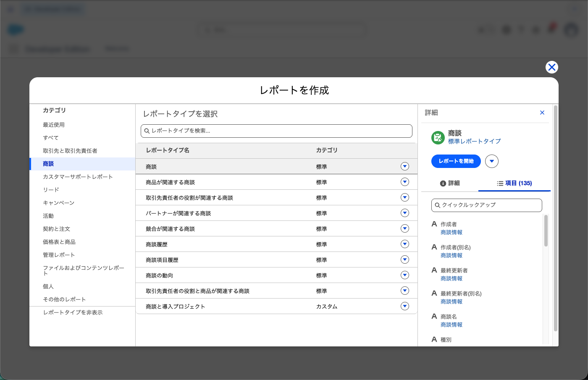Open the カスタマーサポートレポート category

82,177
